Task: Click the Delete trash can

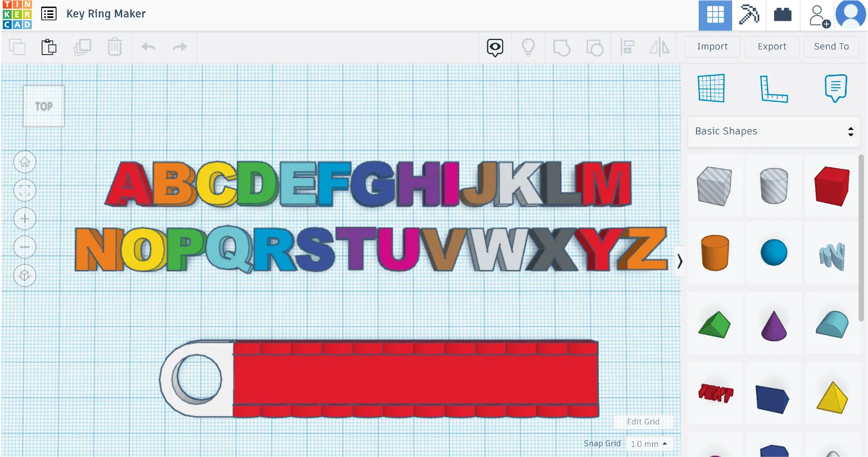Action: pos(115,47)
